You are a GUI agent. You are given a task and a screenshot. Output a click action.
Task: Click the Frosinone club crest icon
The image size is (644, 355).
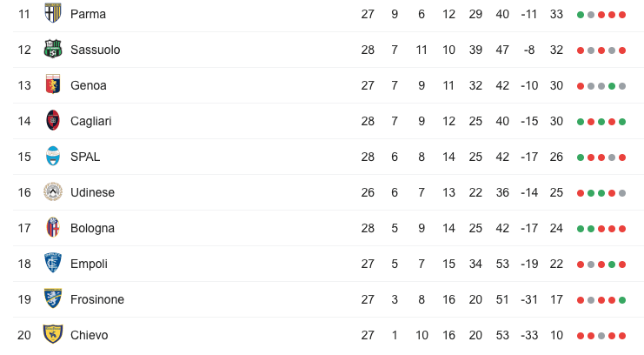pos(53,299)
